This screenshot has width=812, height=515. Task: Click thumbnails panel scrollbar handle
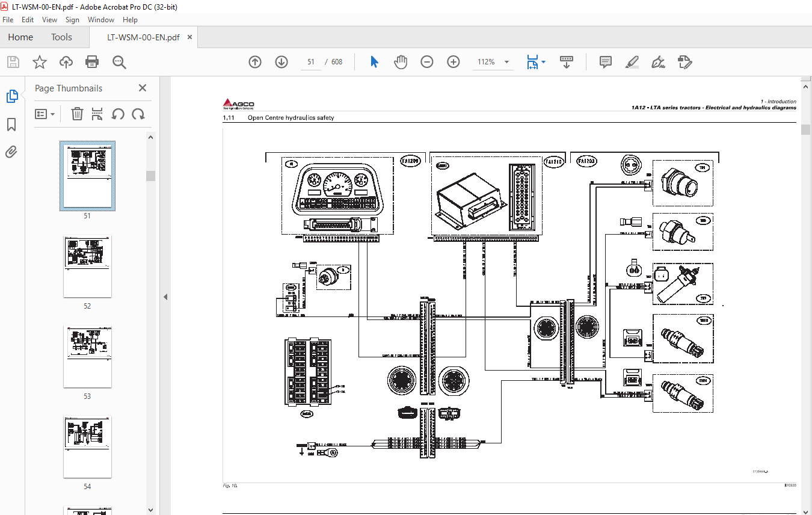click(x=150, y=176)
